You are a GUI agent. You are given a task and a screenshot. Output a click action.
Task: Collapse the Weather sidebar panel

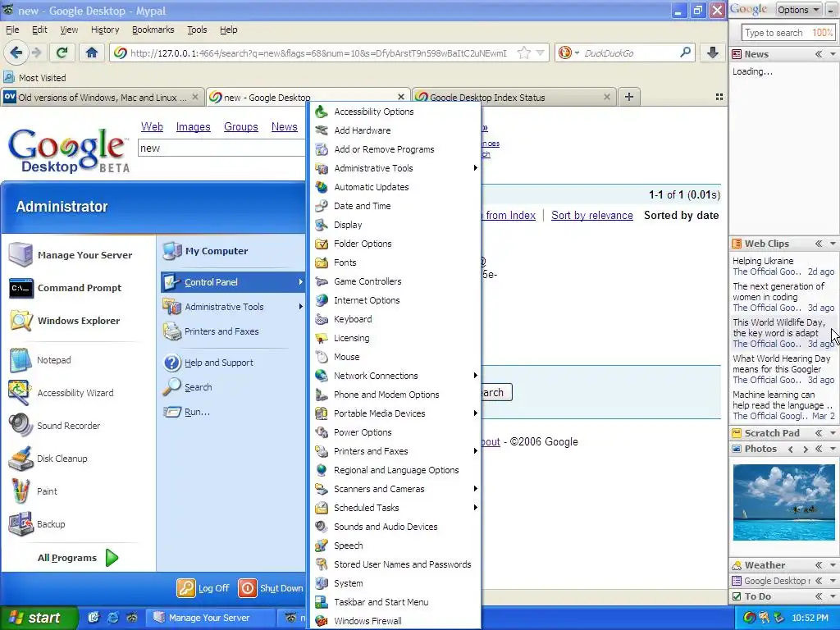tap(819, 565)
